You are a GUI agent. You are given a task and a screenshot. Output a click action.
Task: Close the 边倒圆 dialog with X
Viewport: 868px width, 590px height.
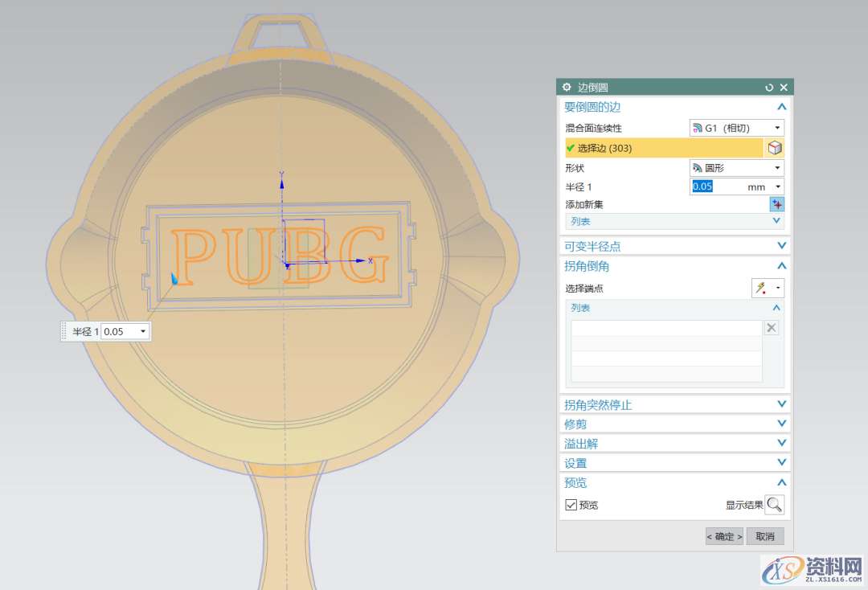tap(784, 87)
